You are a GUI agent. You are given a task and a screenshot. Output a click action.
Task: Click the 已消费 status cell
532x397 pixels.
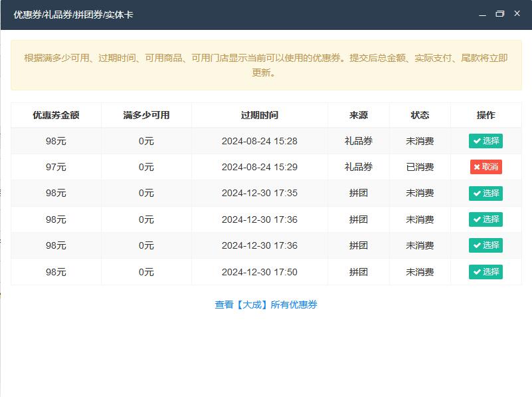coord(420,167)
